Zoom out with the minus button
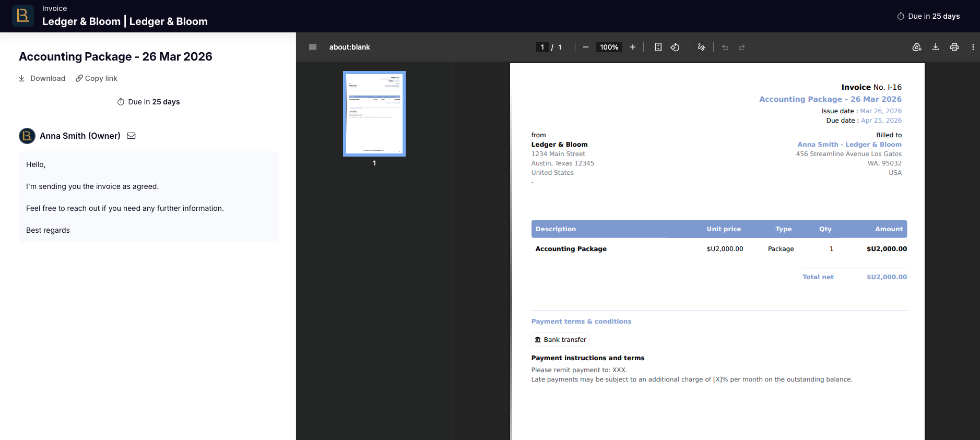Viewport: 980px width, 440px height. tap(586, 47)
